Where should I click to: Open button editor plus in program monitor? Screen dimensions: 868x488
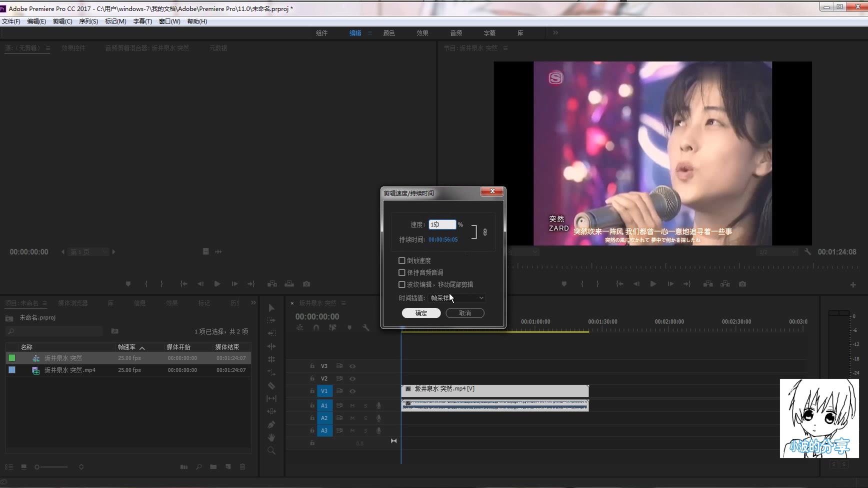click(x=853, y=284)
